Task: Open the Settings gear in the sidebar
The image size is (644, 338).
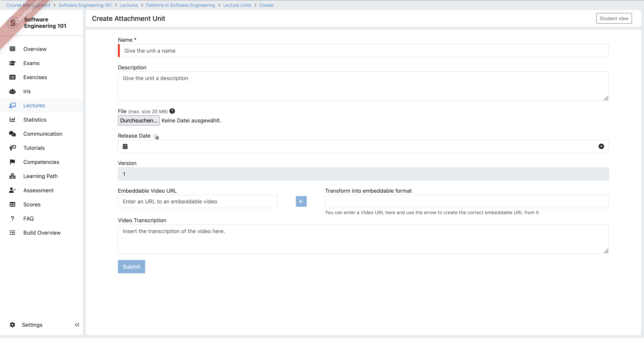Action: (12, 324)
